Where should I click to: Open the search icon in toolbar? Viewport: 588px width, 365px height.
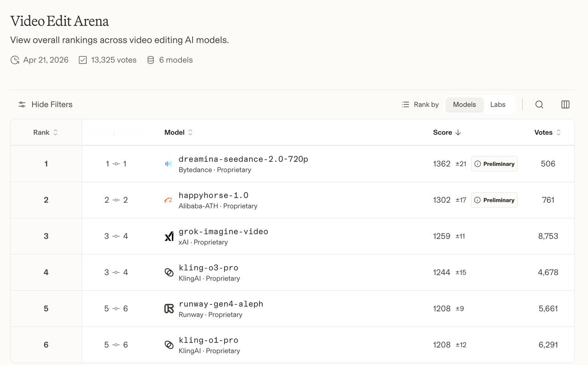coord(539,105)
